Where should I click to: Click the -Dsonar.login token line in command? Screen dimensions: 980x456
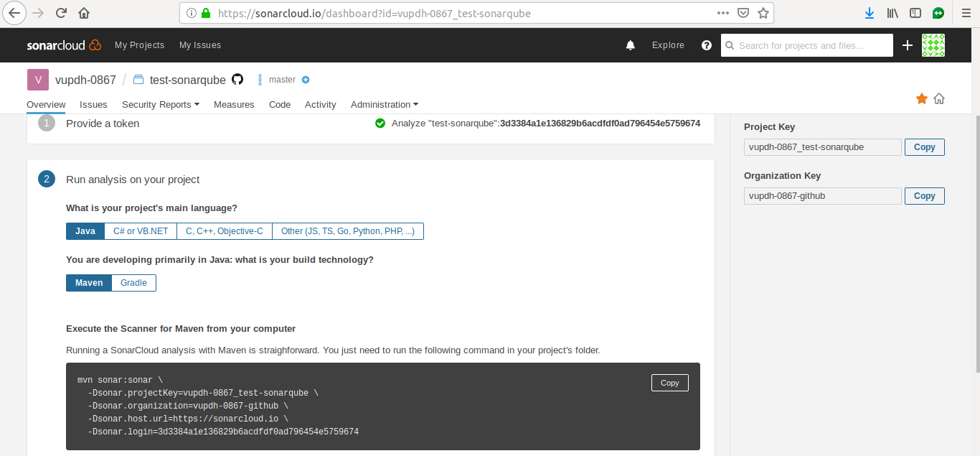223,432
